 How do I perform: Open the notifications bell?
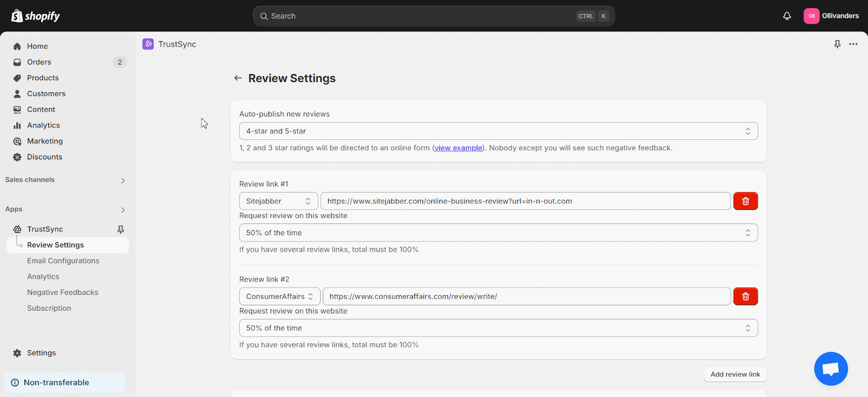787,16
